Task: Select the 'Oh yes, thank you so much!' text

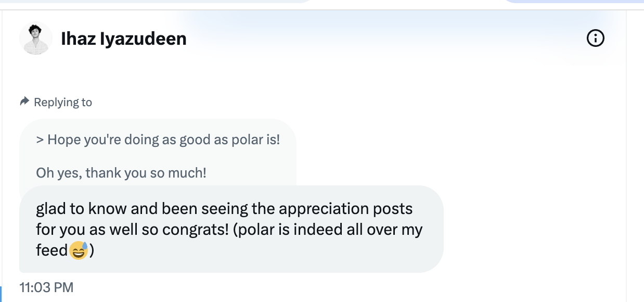Action: click(121, 172)
